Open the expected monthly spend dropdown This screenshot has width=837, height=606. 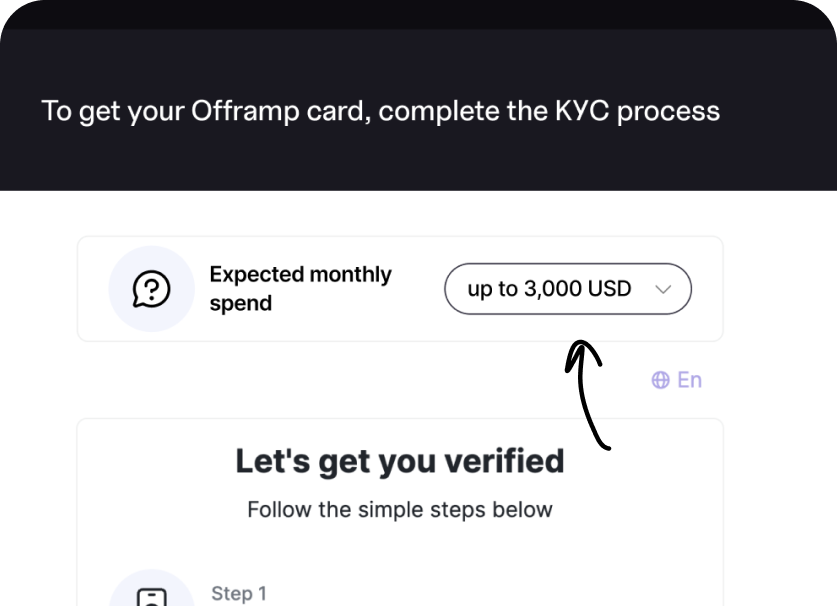pos(568,289)
